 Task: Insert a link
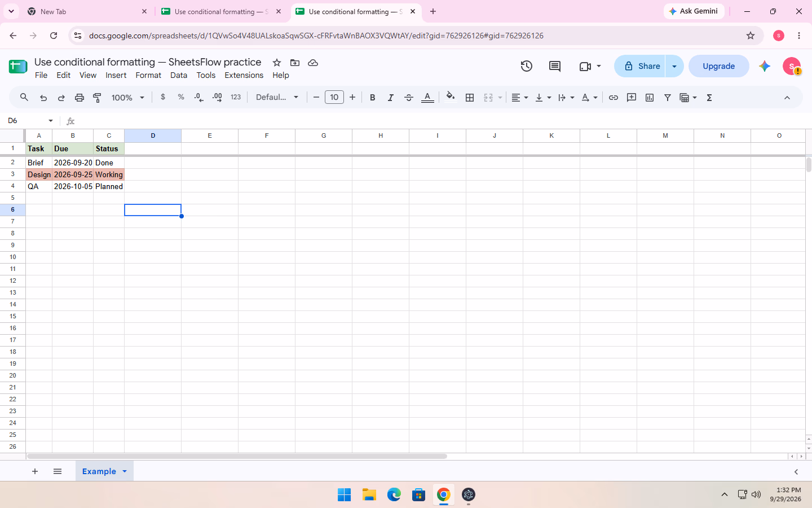(x=614, y=98)
